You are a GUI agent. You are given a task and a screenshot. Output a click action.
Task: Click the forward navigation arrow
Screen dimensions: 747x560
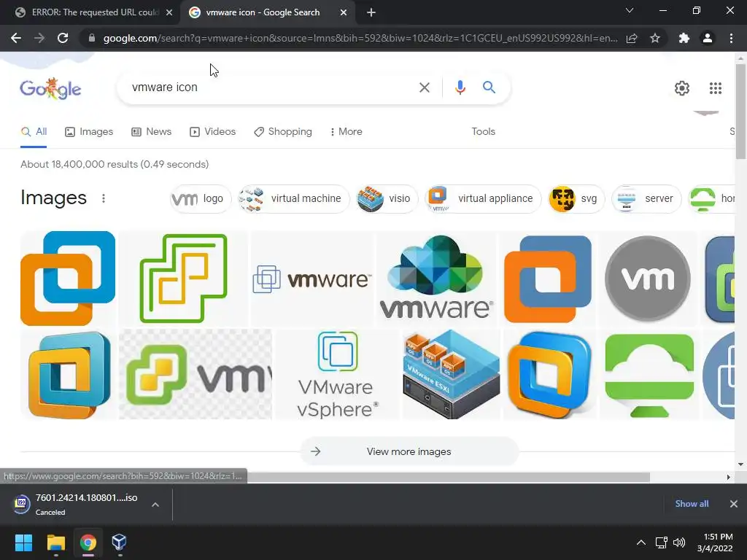pyautogui.click(x=39, y=38)
